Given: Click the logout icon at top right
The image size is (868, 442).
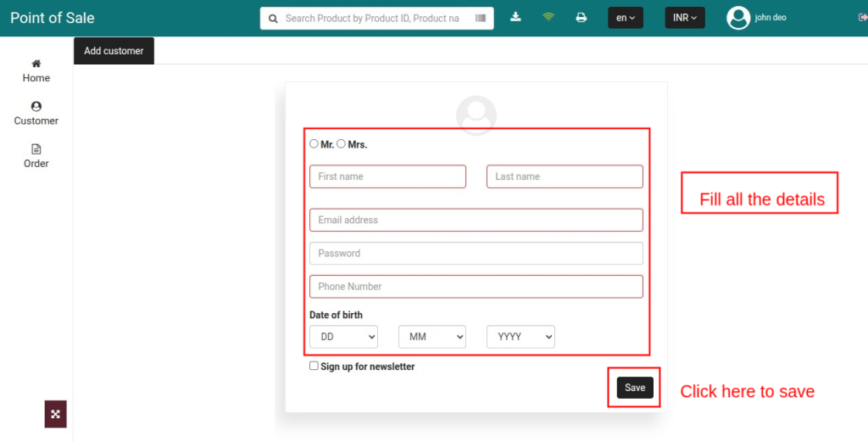Looking at the screenshot, I should (x=862, y=18).
